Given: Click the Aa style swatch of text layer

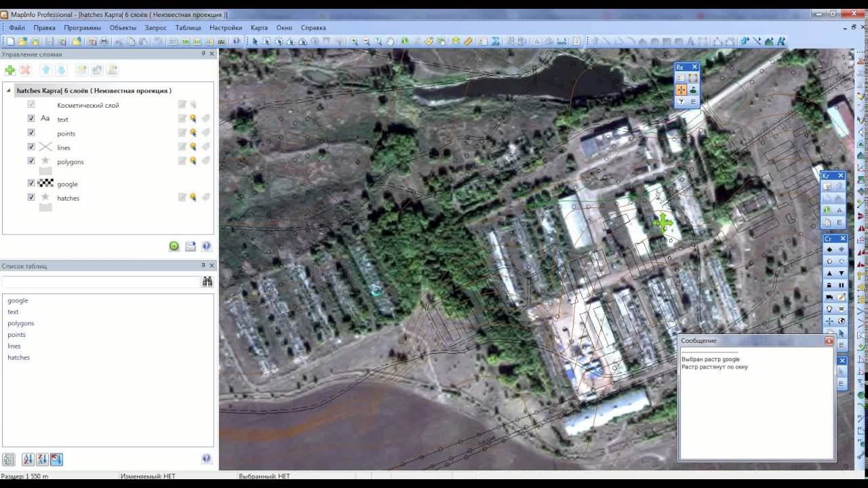Looking at the screenshot, I should coord(45,118).
